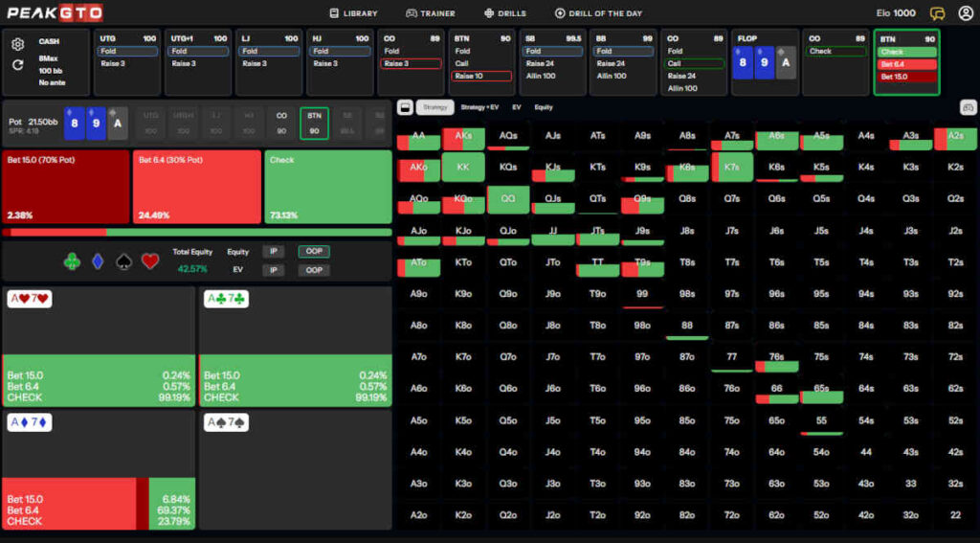This screenshot has height=543, width=980.
Task: Open the user profile icon
Action: coord(965,13)
